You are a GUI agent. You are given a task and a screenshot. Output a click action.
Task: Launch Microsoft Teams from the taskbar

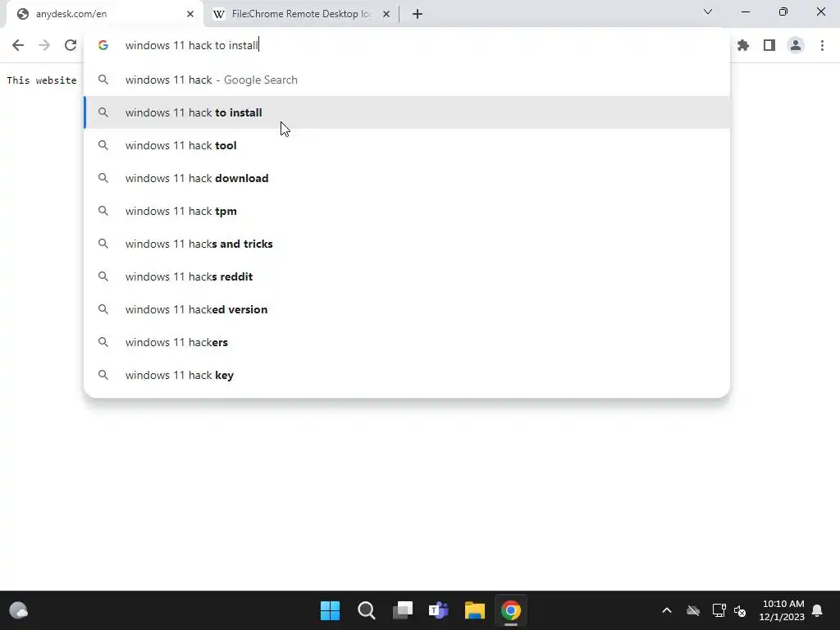439,610
